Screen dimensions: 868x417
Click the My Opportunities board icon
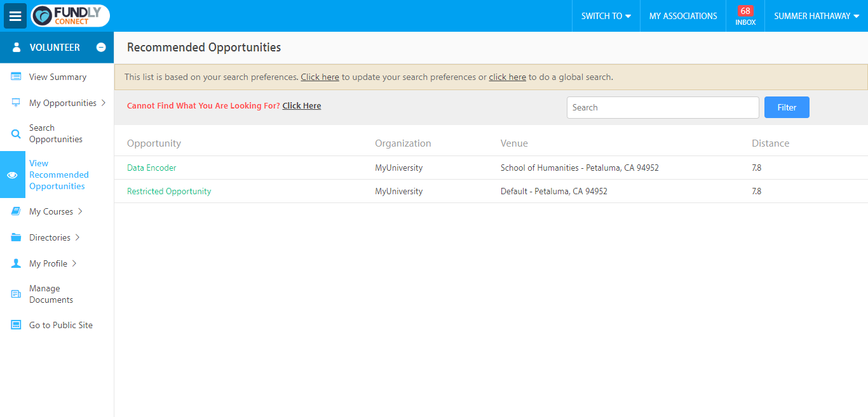coord(16,103)
